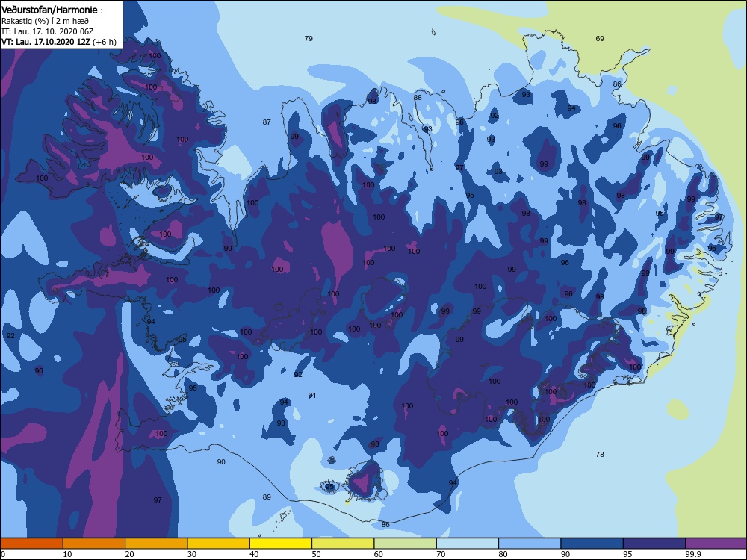Select the medium blue 80–90 legend swatch
This screenshot has height=560, width=747.
530,544
